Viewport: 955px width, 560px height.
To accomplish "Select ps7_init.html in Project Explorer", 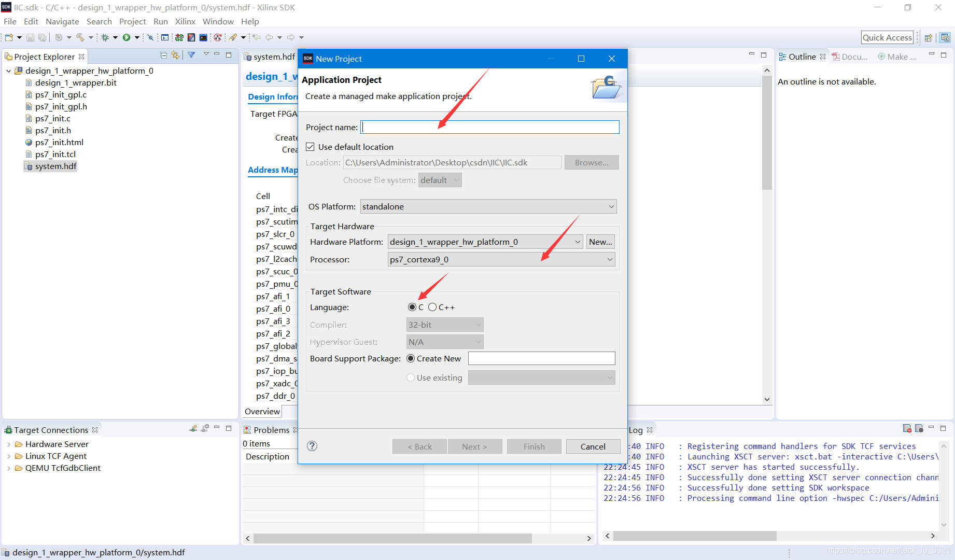I will tap(54, 142).
